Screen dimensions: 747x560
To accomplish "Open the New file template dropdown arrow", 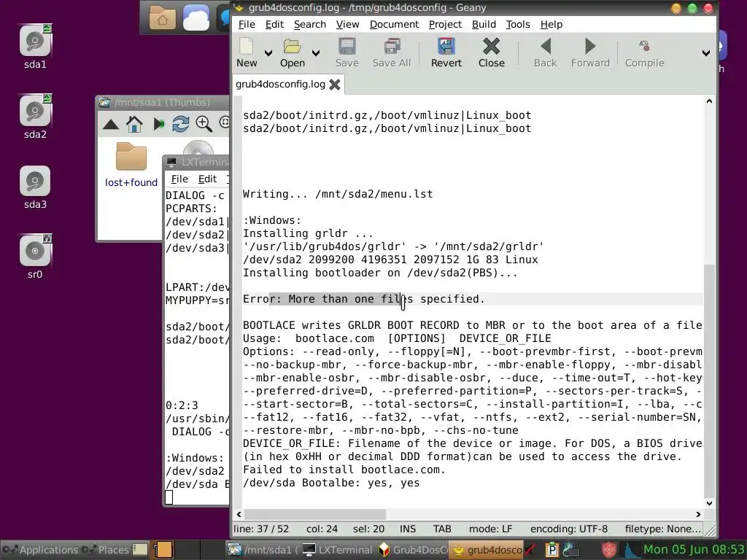I will (x=268, y=52).
